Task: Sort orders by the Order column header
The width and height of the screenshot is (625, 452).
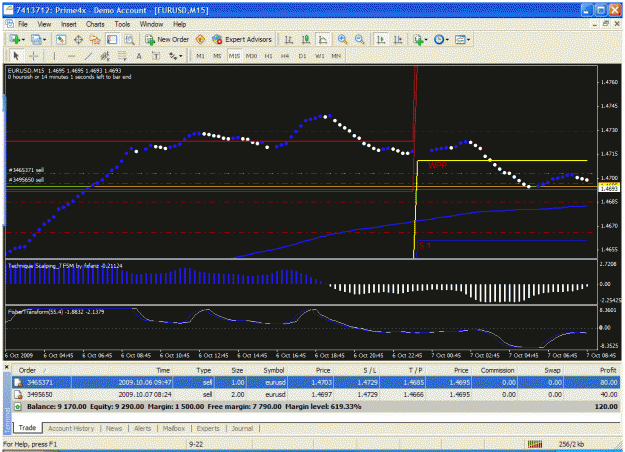Action: click(27, 370)
